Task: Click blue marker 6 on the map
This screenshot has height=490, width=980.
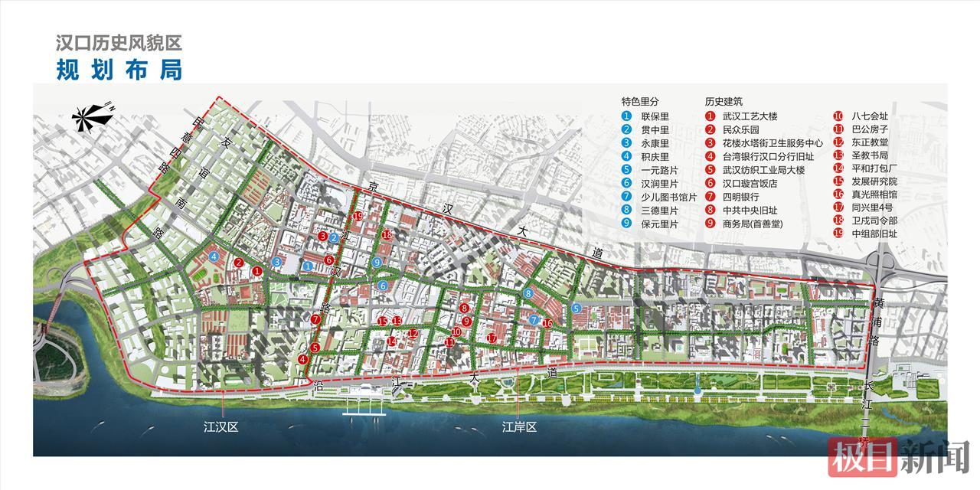Action: (x=382, y=286)
